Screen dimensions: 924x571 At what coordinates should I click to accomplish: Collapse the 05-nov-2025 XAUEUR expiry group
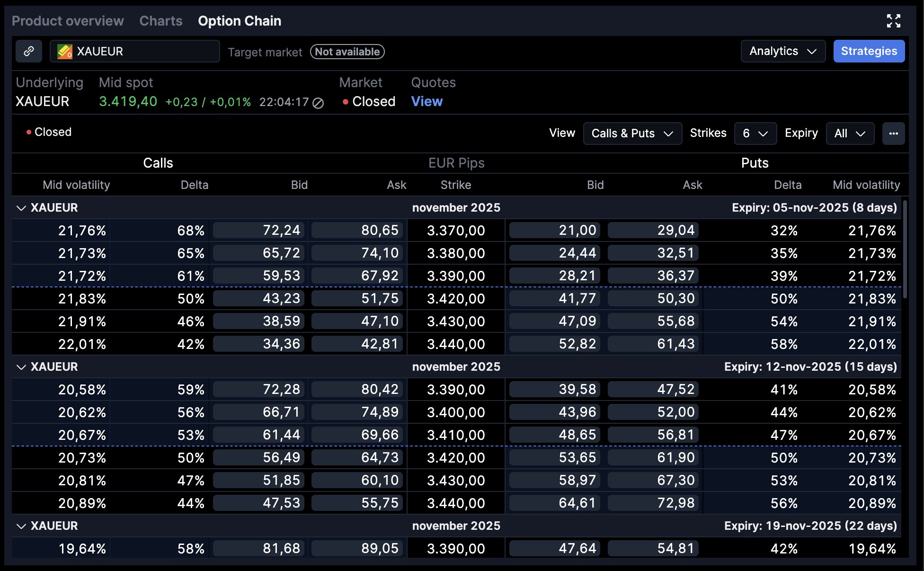tap(21, 207)
